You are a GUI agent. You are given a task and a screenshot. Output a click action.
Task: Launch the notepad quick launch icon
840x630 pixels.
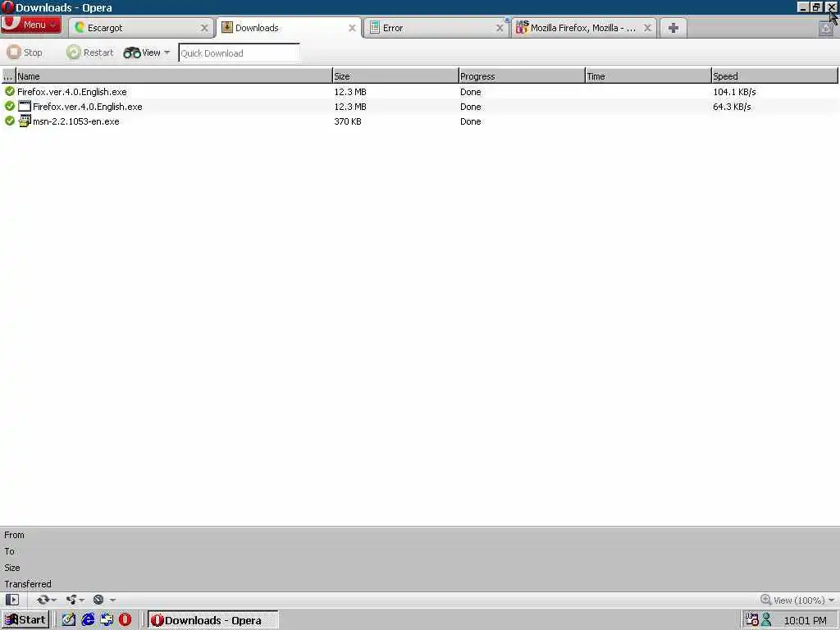(x=69, y=620)
